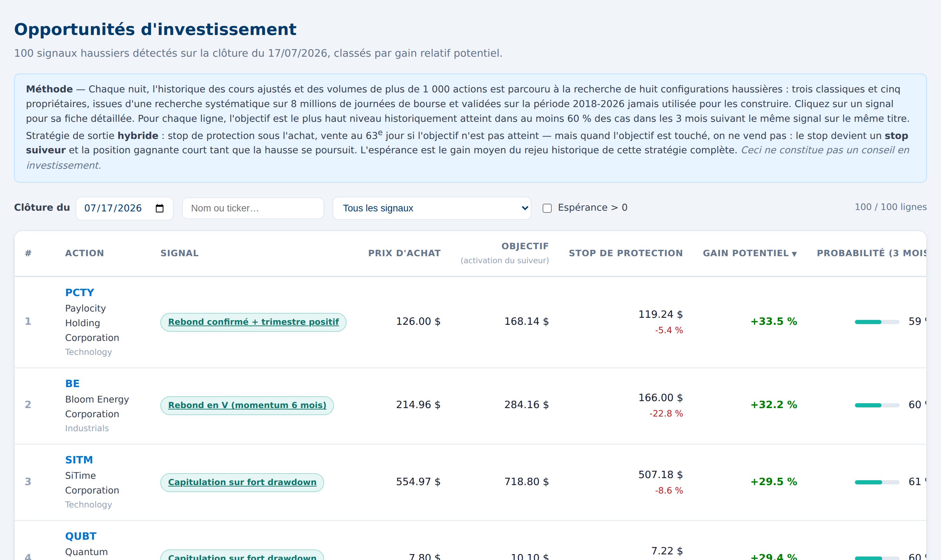Sort by the ACTION column header

click(x=85, y=253)
